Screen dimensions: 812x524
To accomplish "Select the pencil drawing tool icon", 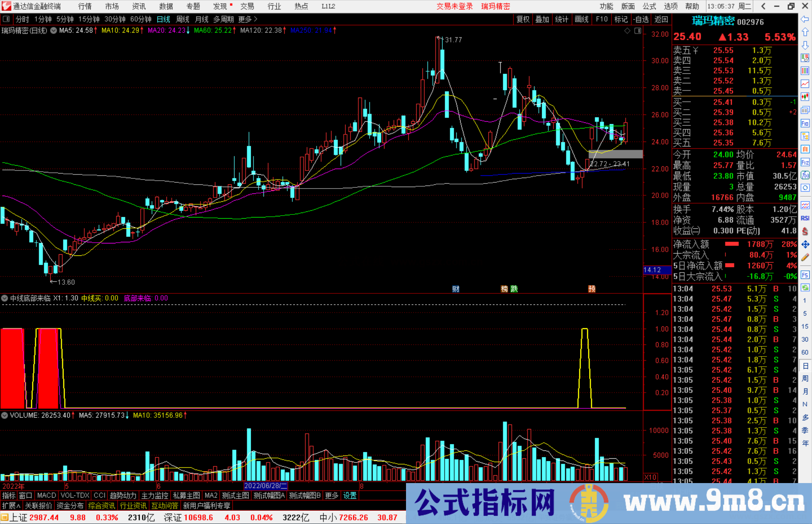I will pyautogui.click(x=805, y=258).
